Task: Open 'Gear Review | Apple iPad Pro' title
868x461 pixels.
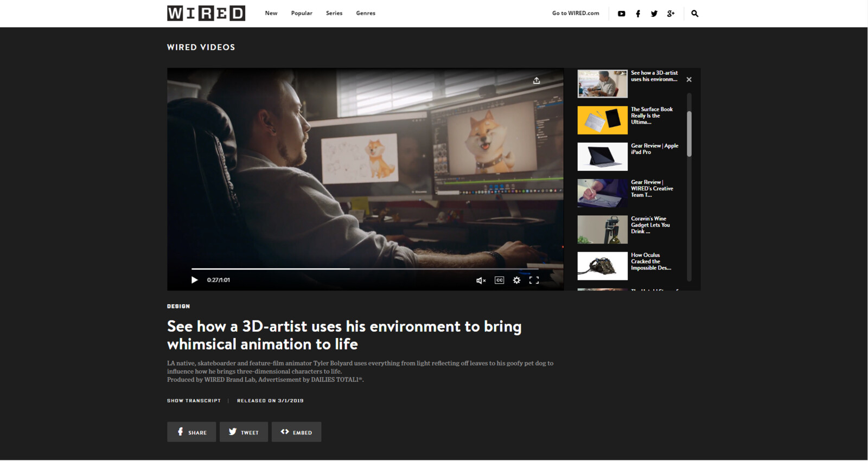Action: 655,149
